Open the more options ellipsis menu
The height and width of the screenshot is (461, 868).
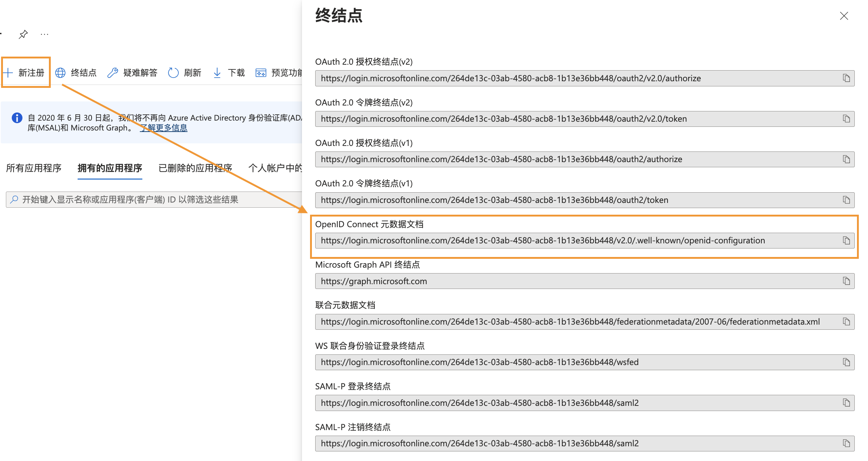coord(45,34)
